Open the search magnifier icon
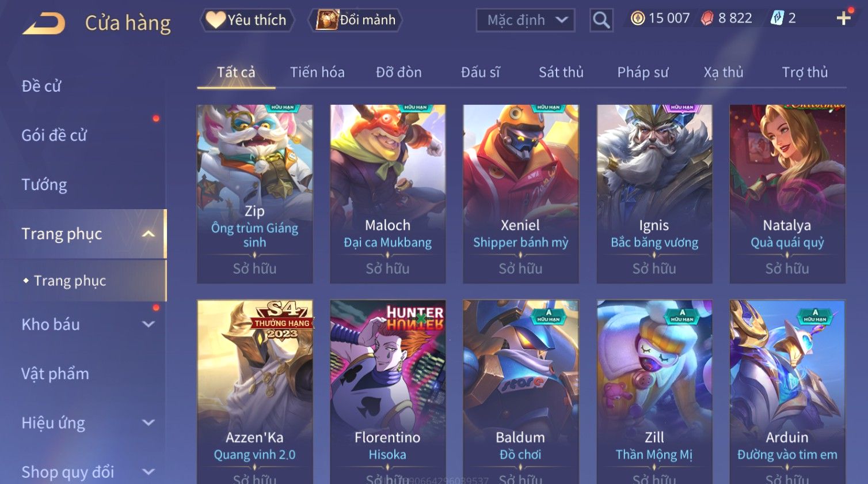Image resolution: width=868 pixels, height=484 pixels. point(601,20)
